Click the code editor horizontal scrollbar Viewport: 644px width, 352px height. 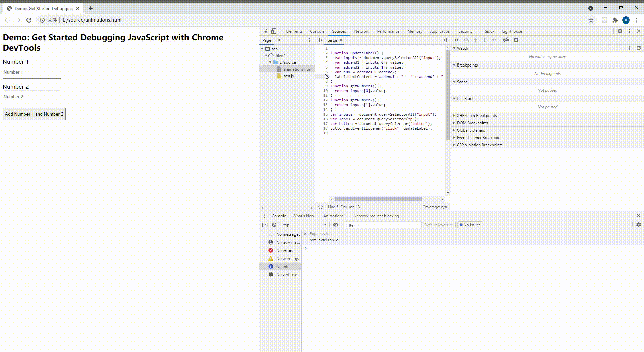pos(378,199)
